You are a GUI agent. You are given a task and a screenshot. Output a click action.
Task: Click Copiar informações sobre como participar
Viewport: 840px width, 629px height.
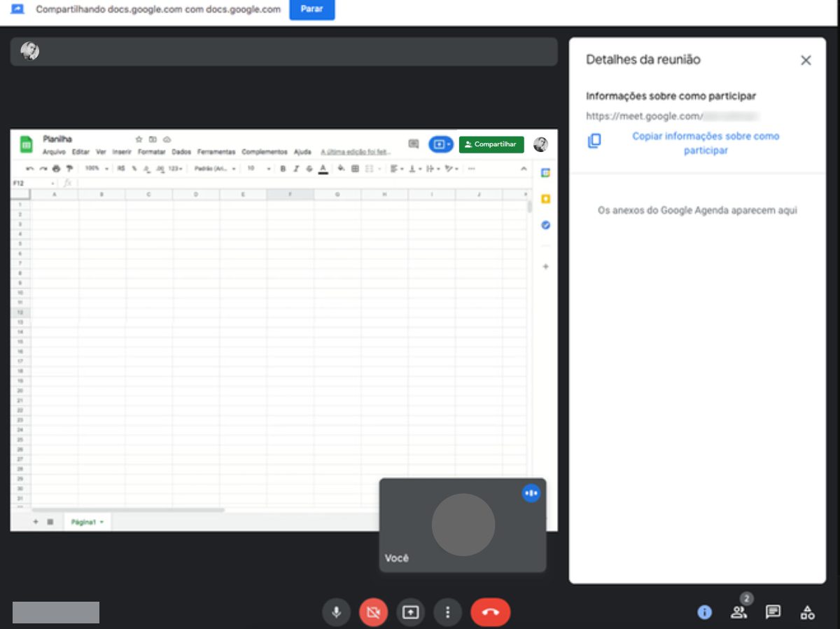point(706,143)
